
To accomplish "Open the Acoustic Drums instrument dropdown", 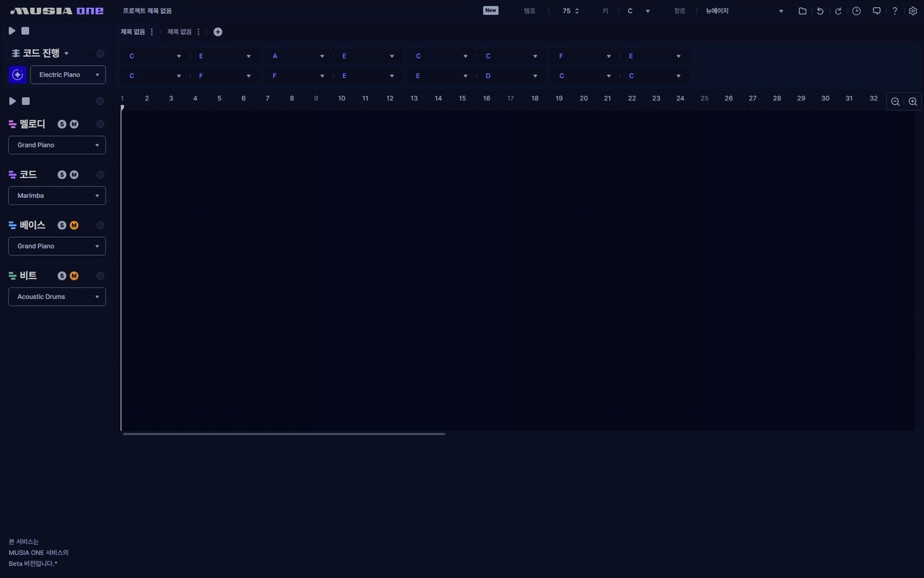I will coord(57,297).
